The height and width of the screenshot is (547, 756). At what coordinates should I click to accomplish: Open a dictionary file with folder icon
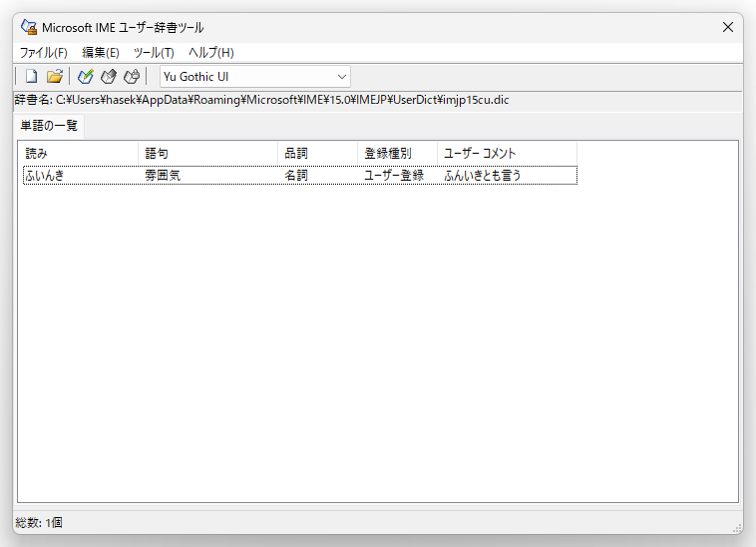55,76
